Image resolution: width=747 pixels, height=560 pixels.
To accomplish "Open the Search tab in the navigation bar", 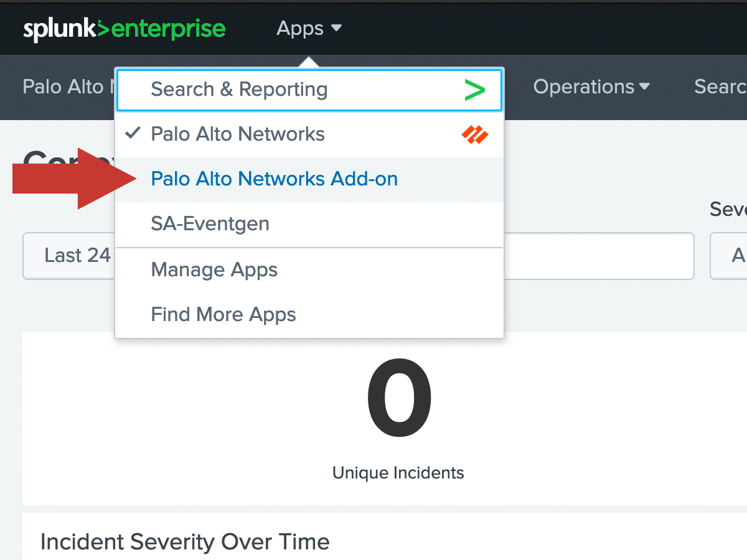I will tap(720, 87).
